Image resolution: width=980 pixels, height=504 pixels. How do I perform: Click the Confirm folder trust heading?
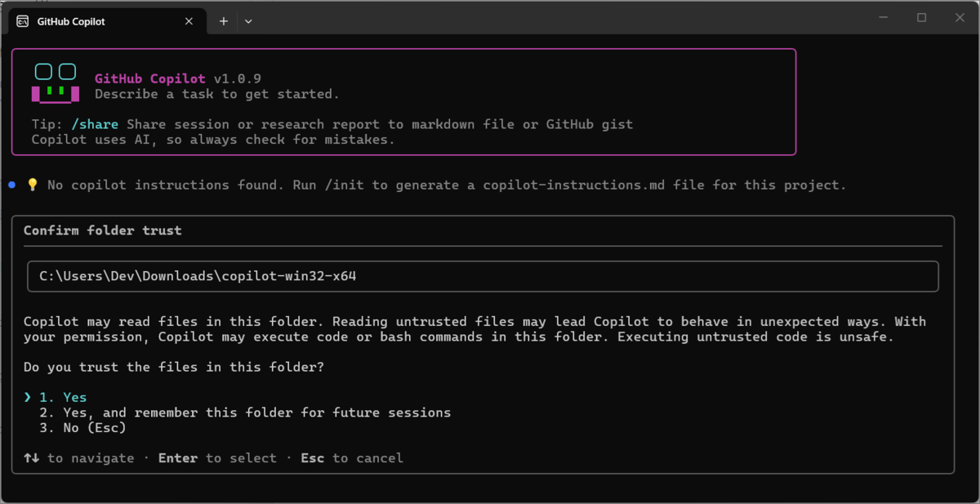[103, 230]
